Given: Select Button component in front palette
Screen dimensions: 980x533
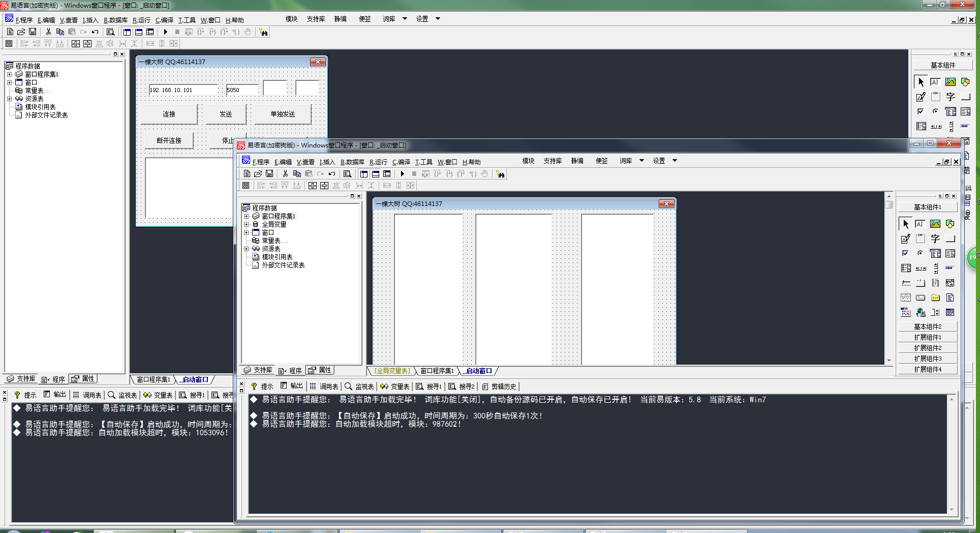Looking at the screenshot, I should 950,239.
